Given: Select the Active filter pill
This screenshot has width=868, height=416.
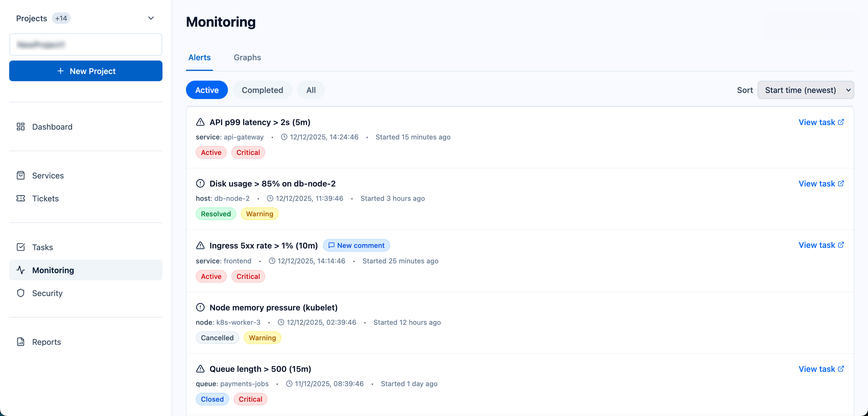Looking at the screenshot, I should pos(207,90).
